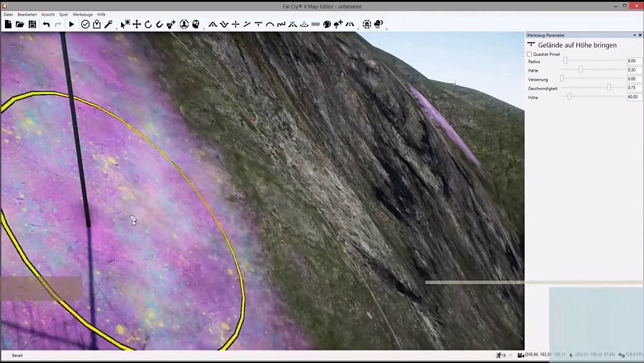Click the magnet snap tool icon
Screen dimensions: 644x363
159,24
